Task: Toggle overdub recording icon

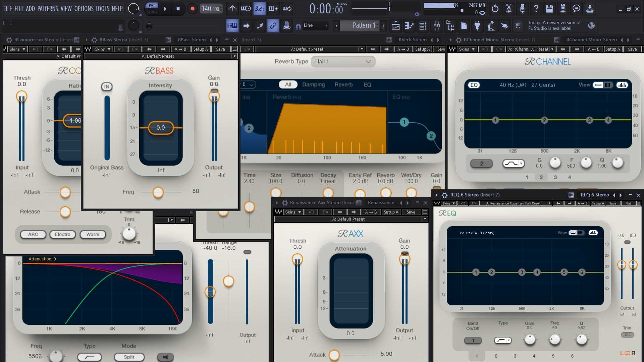Action: tap(273, 9)
